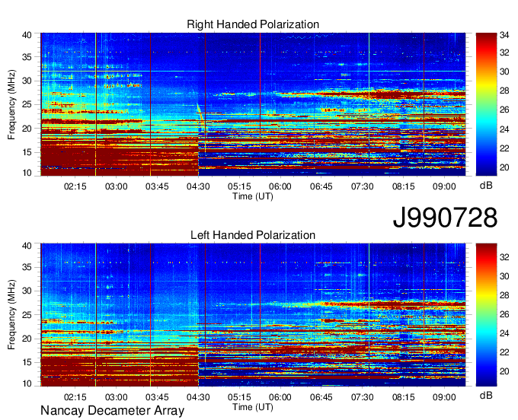Click the '22' value on Right Handed color bar
Viewport: 518px width, 420px height.
[504, 148]
